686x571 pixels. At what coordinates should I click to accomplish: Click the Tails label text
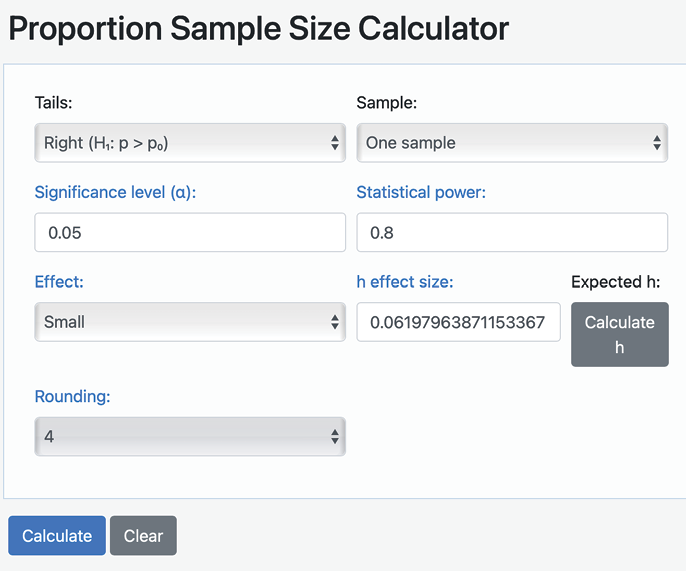[x=53, y=102]
